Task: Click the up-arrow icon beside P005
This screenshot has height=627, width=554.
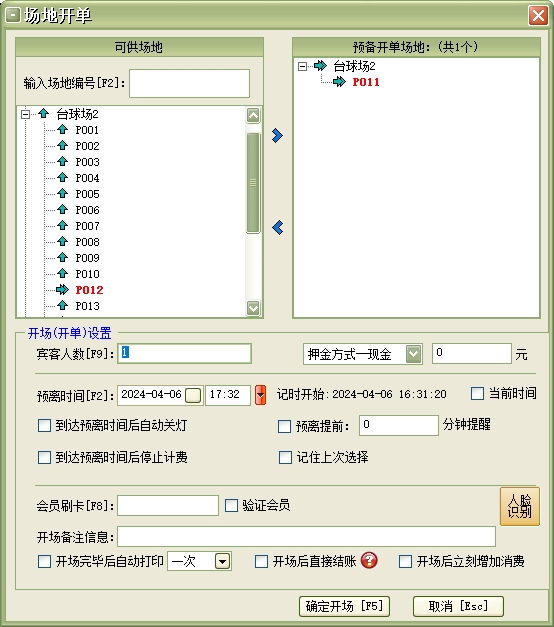Action: (62, 194)
